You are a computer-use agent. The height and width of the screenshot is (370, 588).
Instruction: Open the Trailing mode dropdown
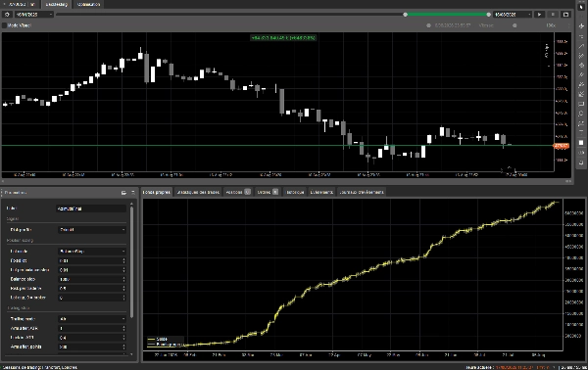click(x=92, y=319)
